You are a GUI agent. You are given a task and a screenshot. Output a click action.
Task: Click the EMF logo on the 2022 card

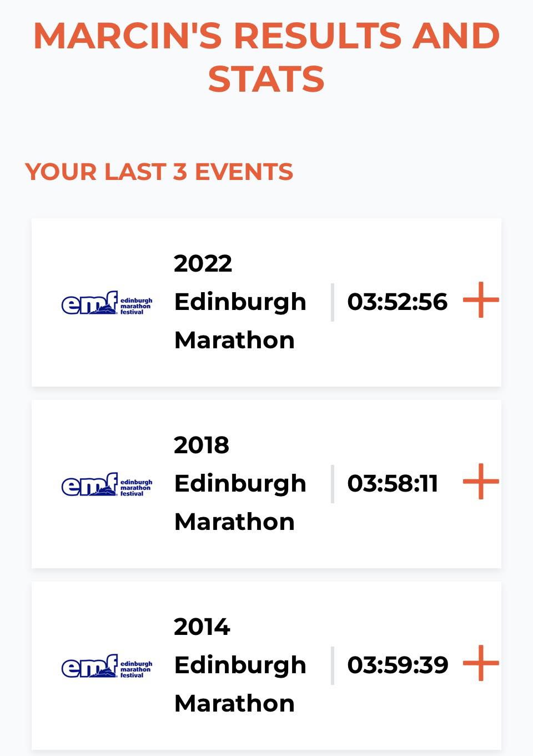pos(107,303)
